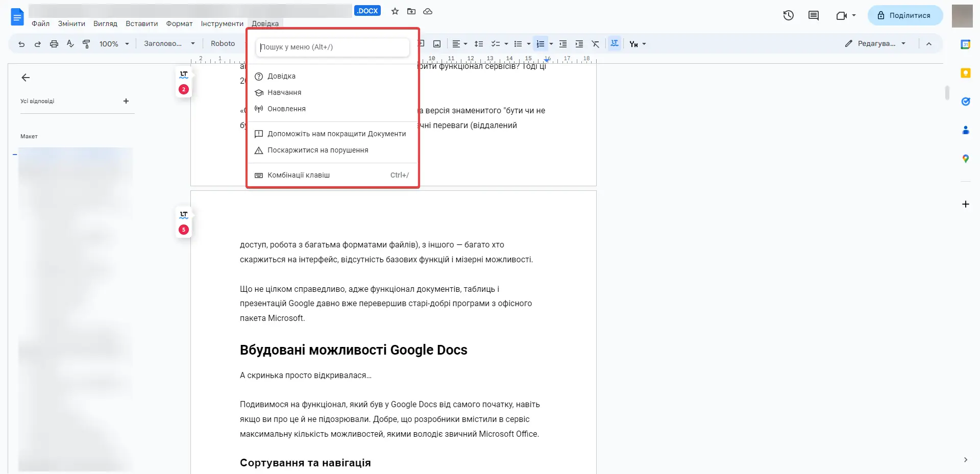Show side panel with bottom chevron
The height and width of the screenshot is (474, 980).
click(966, 460)
